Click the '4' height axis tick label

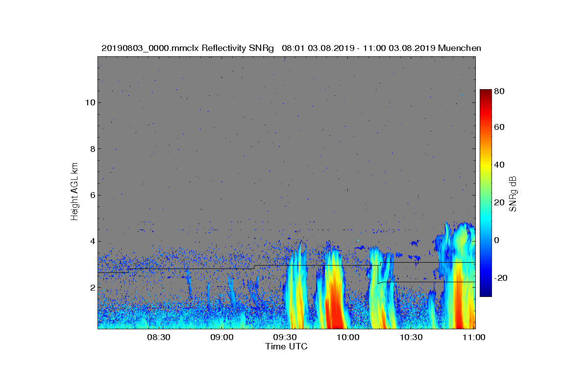click(92, 241)
